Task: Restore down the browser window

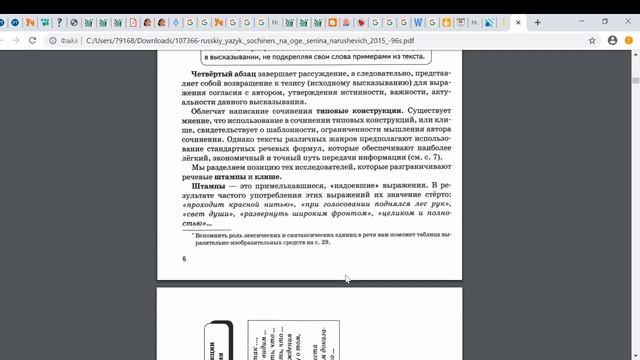Action: [x=605, y=21]
